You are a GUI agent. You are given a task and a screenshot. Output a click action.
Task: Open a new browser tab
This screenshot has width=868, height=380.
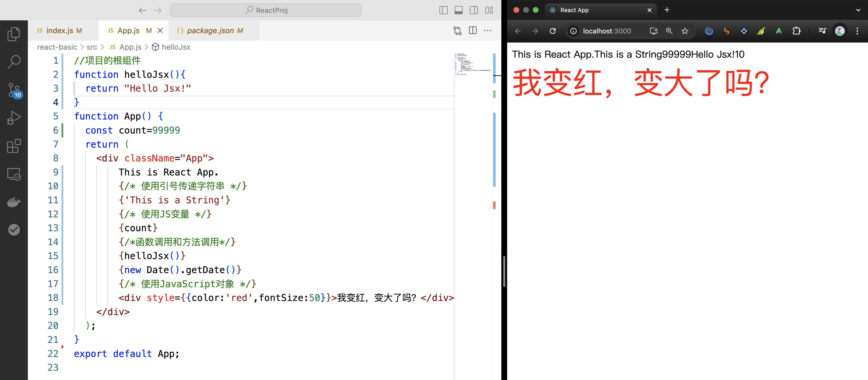[667, 10]
